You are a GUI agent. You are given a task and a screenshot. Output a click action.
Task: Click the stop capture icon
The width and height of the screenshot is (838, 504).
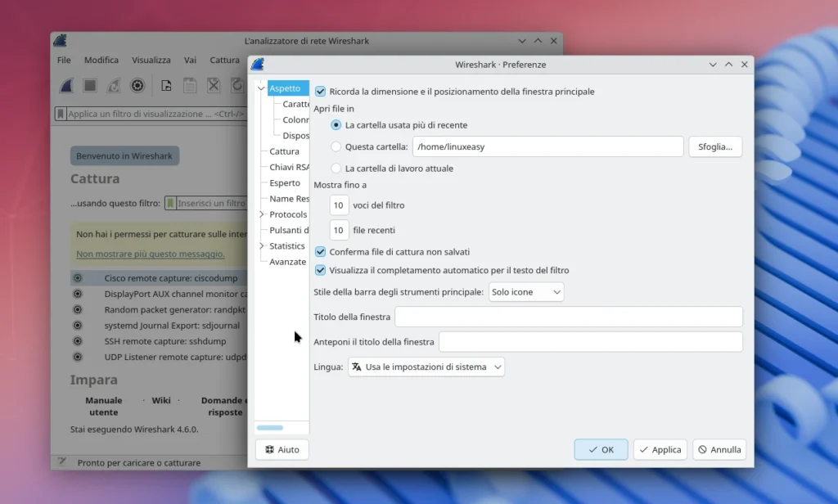coord(90,85)
